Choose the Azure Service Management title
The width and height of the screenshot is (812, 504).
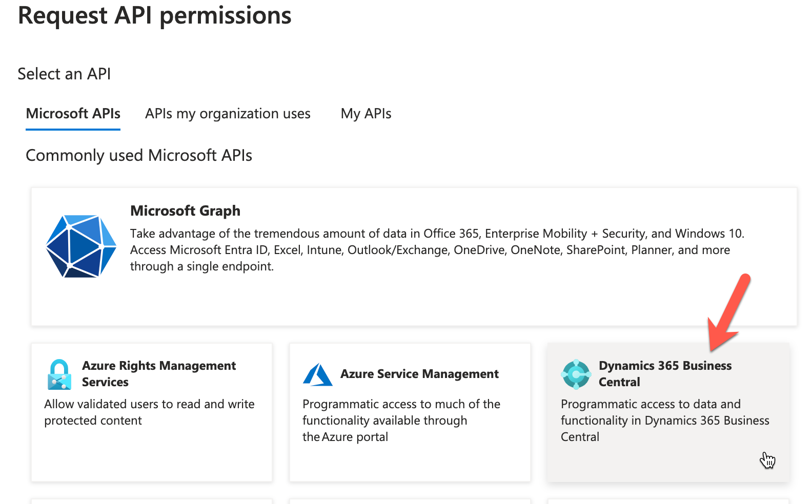click(419, 374)
